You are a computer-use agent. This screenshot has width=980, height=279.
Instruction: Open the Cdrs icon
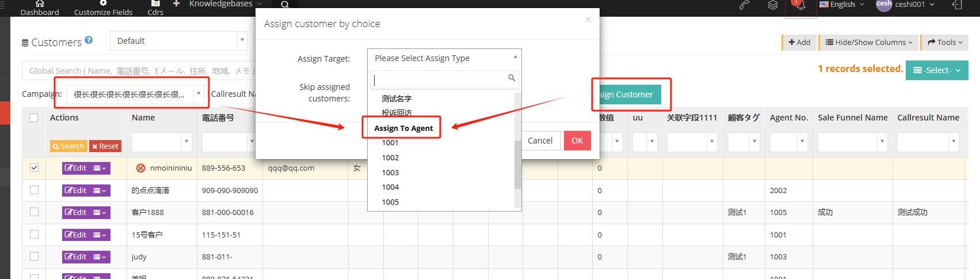click(x=155, y=3)
